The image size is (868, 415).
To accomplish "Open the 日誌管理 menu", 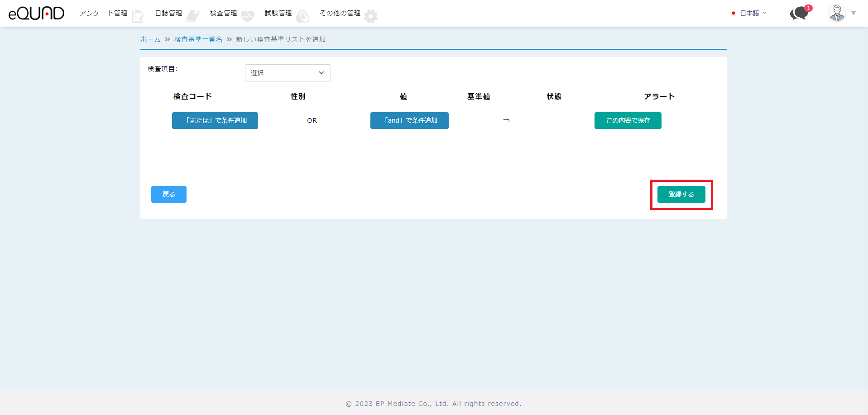I will [x=168, y=14].
